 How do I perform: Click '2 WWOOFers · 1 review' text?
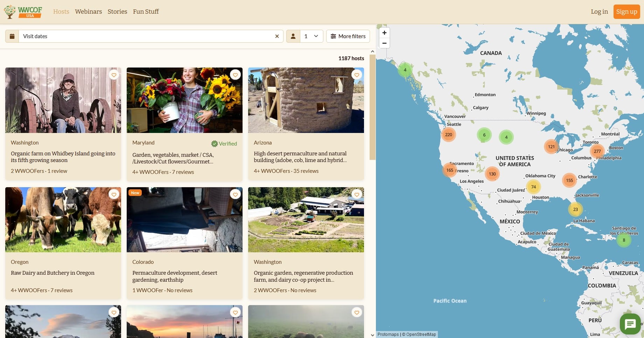[39, 171]
